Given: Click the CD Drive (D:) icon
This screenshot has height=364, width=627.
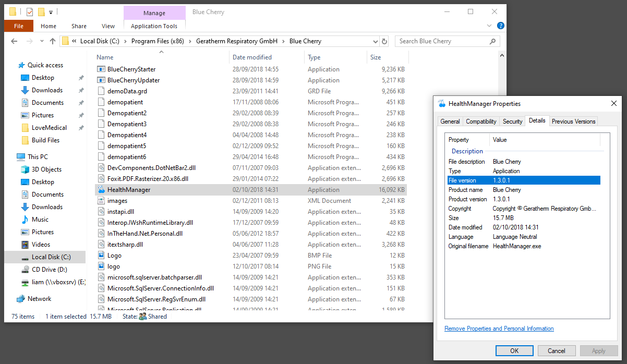Looking at the screenshot, I should (x=25, y=270).
